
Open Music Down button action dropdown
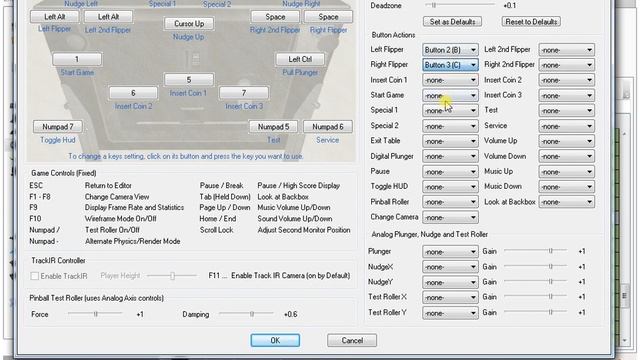[567, 187]
